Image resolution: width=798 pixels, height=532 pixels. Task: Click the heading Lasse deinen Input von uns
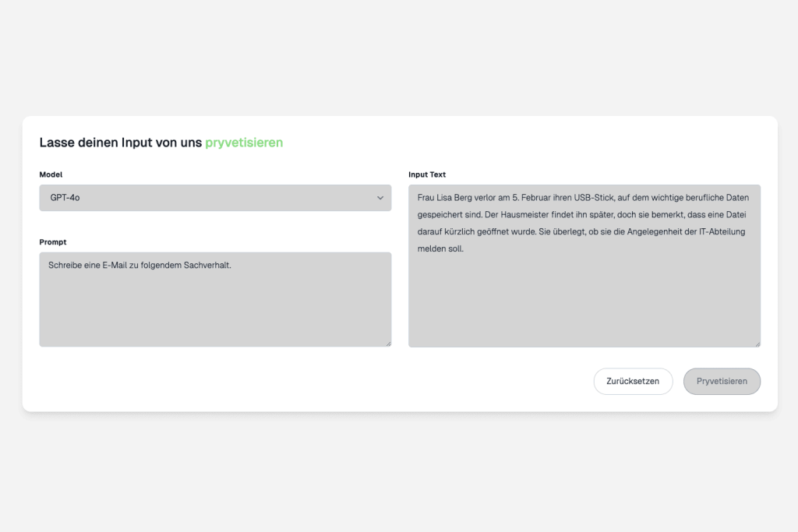coord(121,143)
